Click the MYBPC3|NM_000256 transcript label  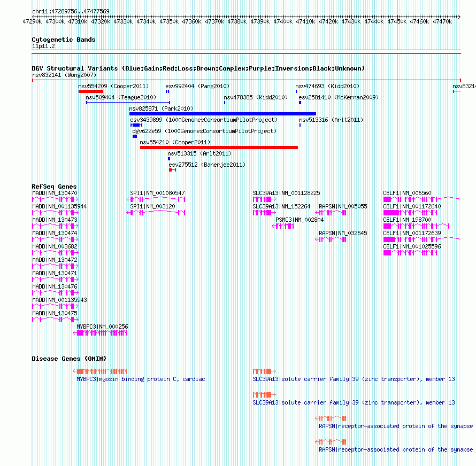pos(102,327)
